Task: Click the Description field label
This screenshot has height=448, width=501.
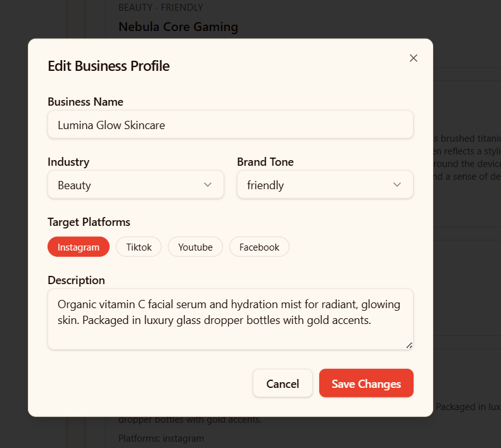Action: 76,280
